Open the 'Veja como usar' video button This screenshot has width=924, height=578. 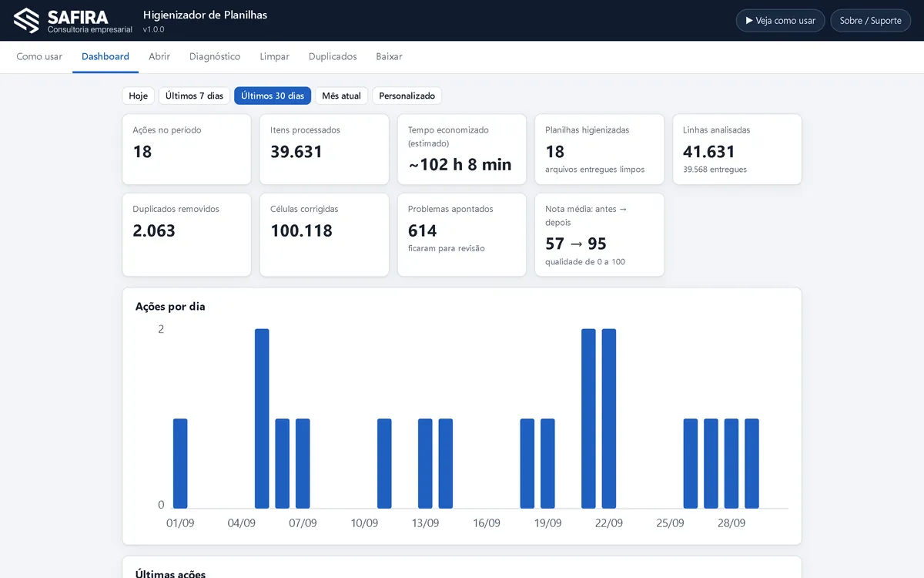780,21
